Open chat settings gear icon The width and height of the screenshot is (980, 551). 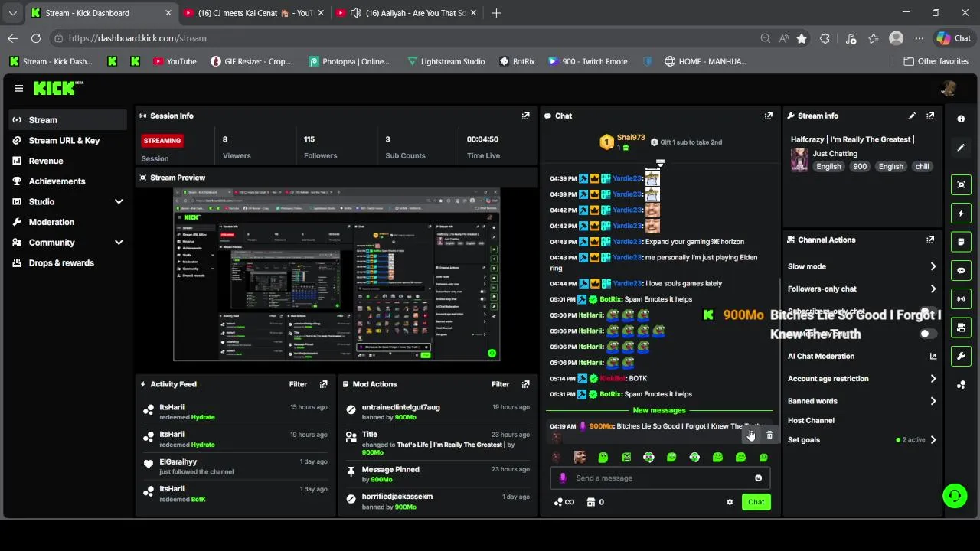tap(730, 502)
